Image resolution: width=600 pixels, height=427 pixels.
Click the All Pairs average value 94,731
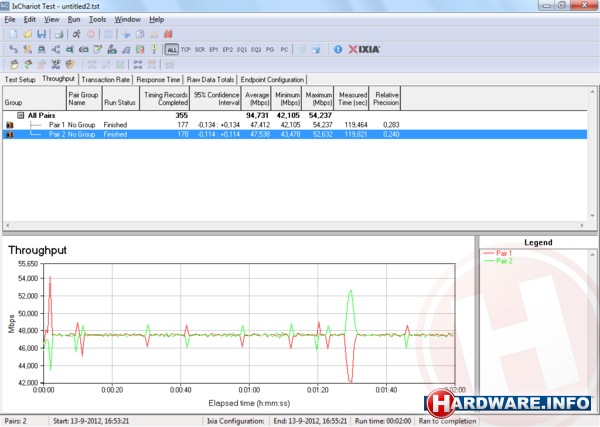[x=257, y=115]
